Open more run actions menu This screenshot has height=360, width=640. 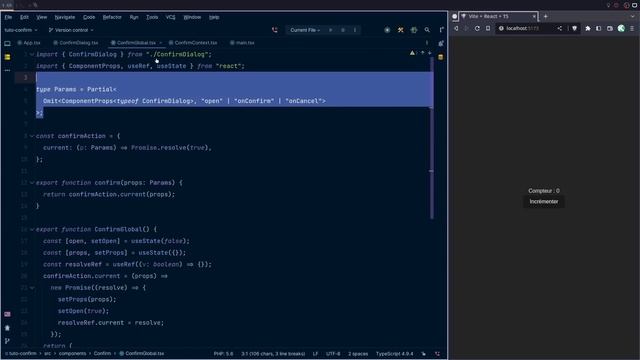pyautogui.click(x=355, y=30)
